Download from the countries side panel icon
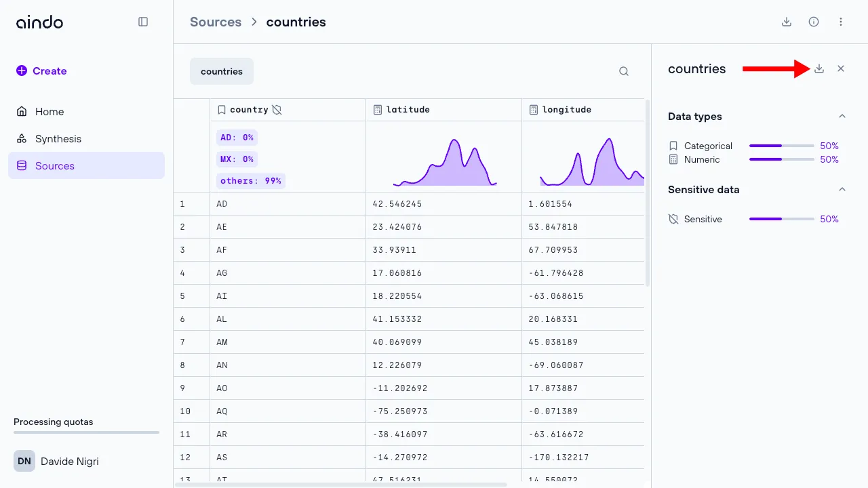The height and width of the screenshot is (488, 868). pos(819,68)
